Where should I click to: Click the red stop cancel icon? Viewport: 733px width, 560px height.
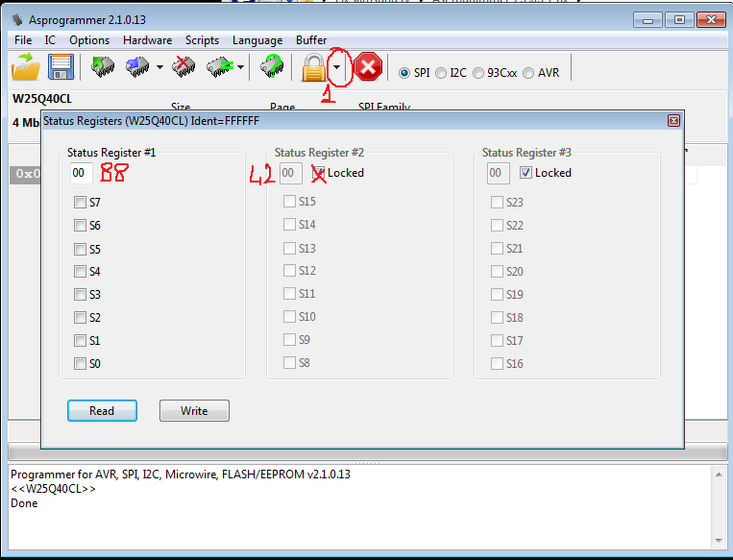click(x=368, y=67)
